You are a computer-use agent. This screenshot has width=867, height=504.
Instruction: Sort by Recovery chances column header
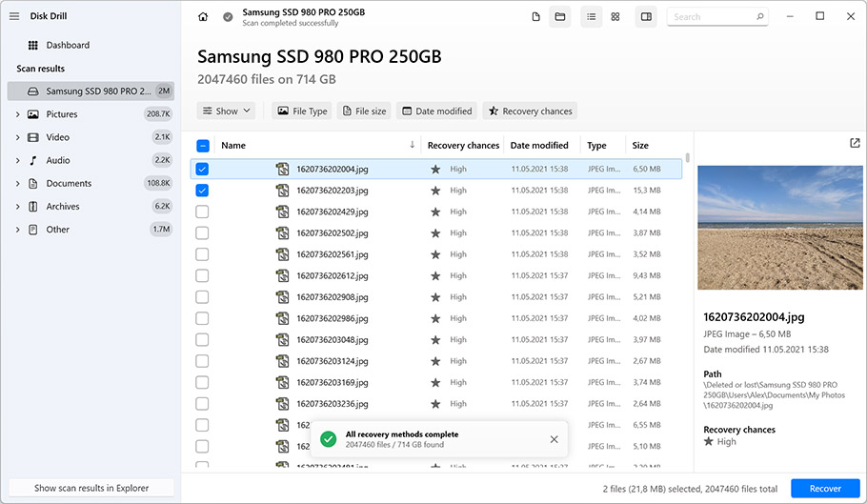[x=463, y=146]
